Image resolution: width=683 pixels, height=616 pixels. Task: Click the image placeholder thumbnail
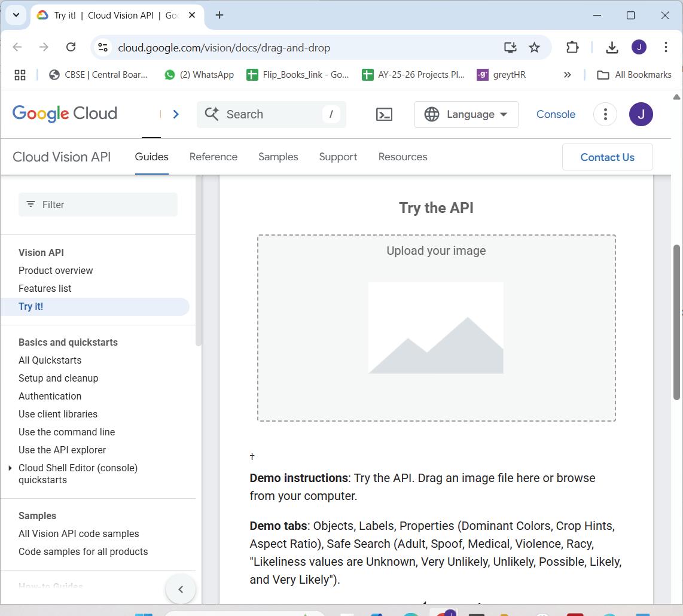pyautogui.click(x=436, y=328)
